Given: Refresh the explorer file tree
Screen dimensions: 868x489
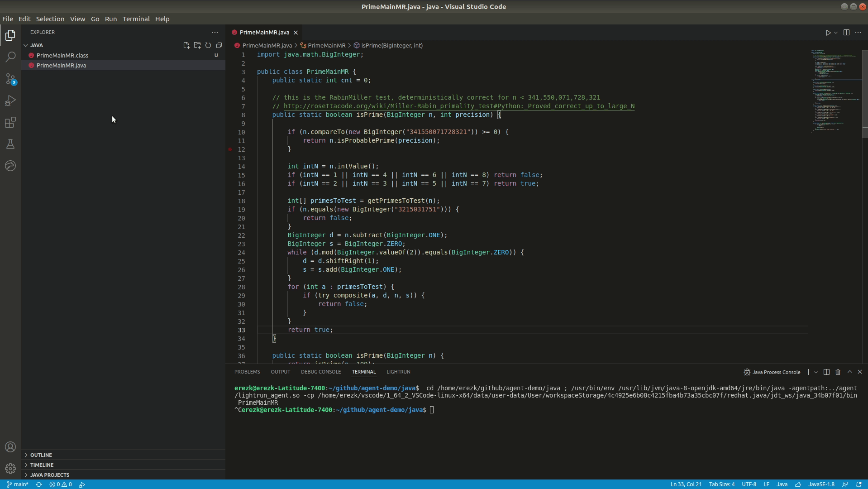Looking at the screenshot, I should [208, 45].
